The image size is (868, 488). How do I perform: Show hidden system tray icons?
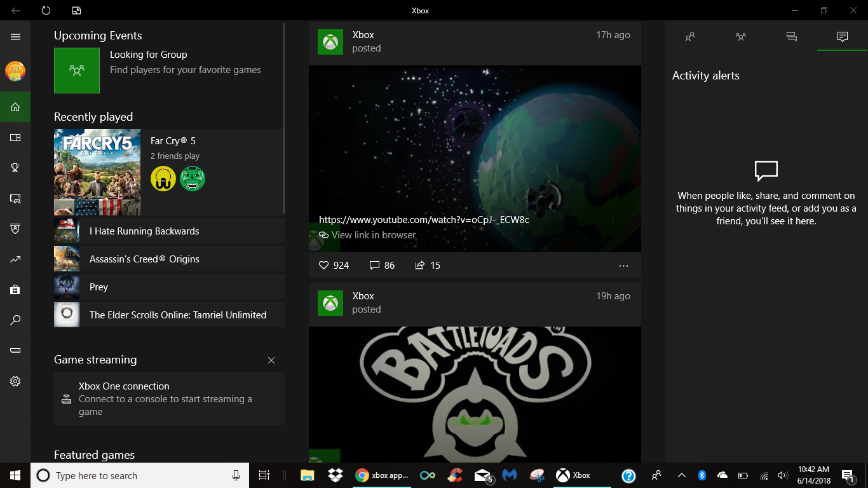[682, 475]
